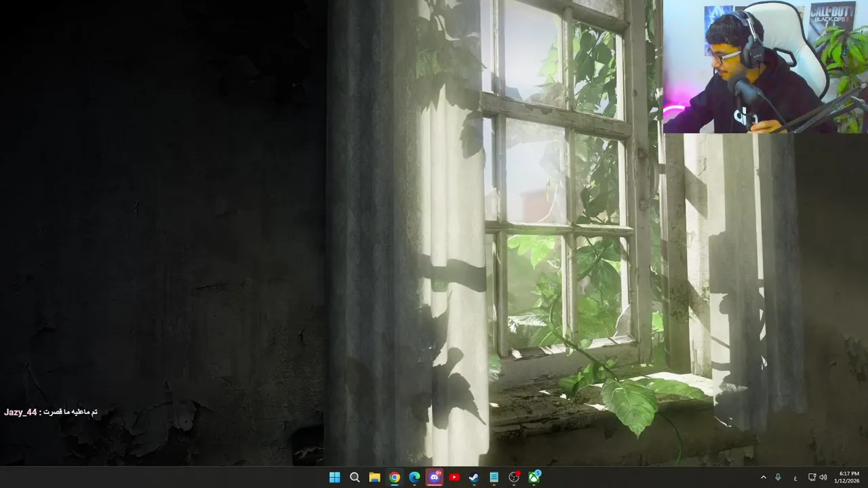Switch the Arabic input language indicator

tap(795, 478)
